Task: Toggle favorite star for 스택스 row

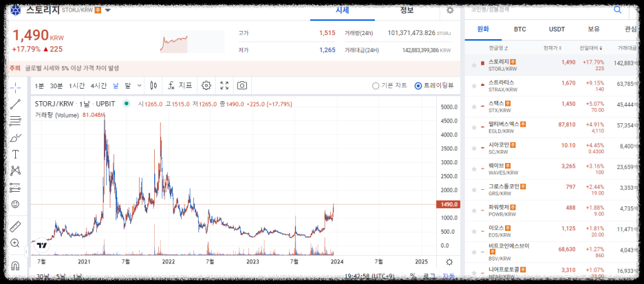Action: (x=474, y=107)
